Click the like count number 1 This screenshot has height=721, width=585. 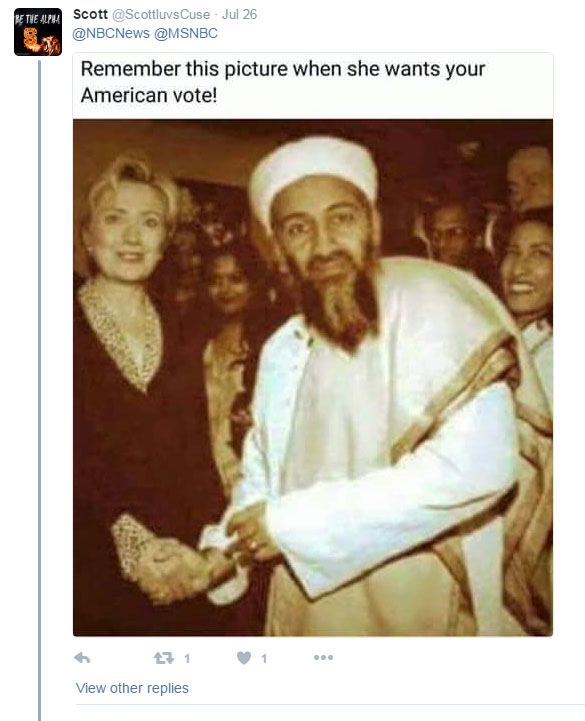point(264,659)
